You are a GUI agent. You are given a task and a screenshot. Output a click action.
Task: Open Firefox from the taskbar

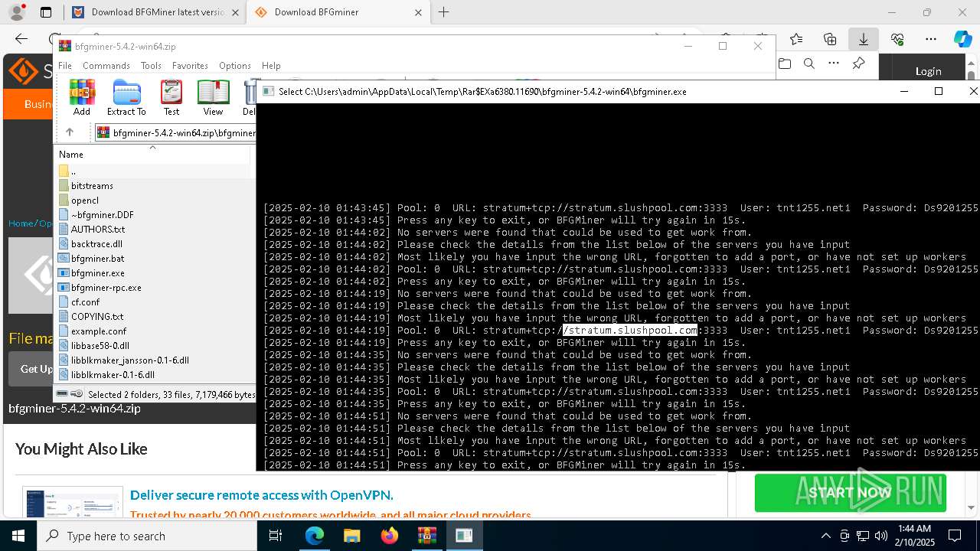[x=389, y=536]
